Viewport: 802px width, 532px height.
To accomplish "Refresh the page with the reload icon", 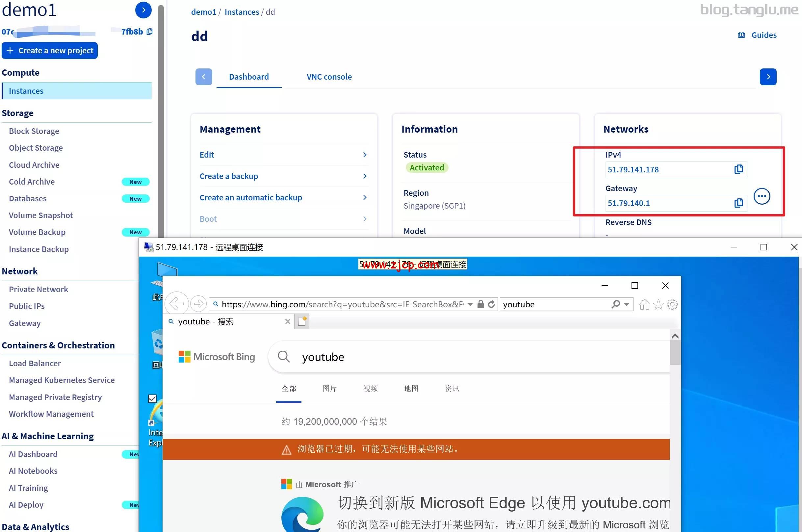I will tap(491, 304).
